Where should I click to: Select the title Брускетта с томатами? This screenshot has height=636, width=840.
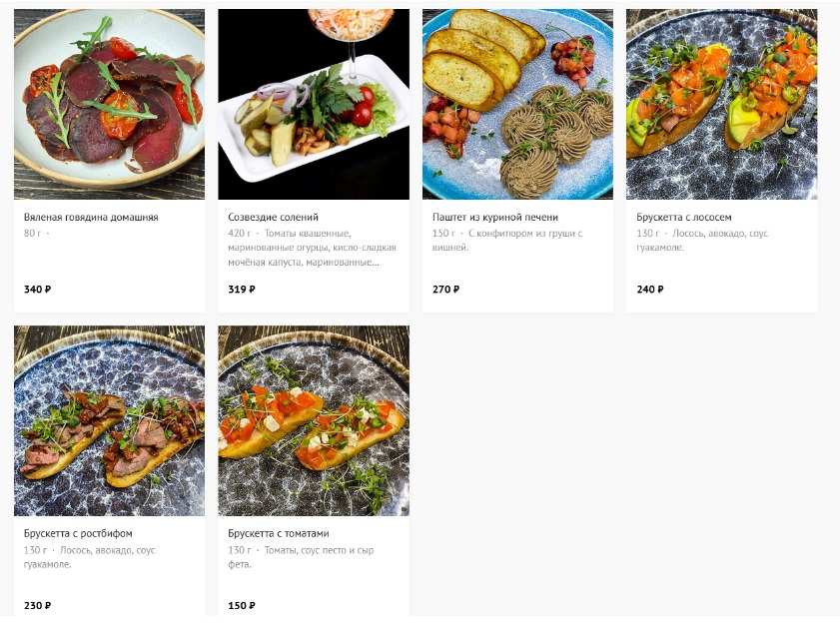click(x=279, y=533)
